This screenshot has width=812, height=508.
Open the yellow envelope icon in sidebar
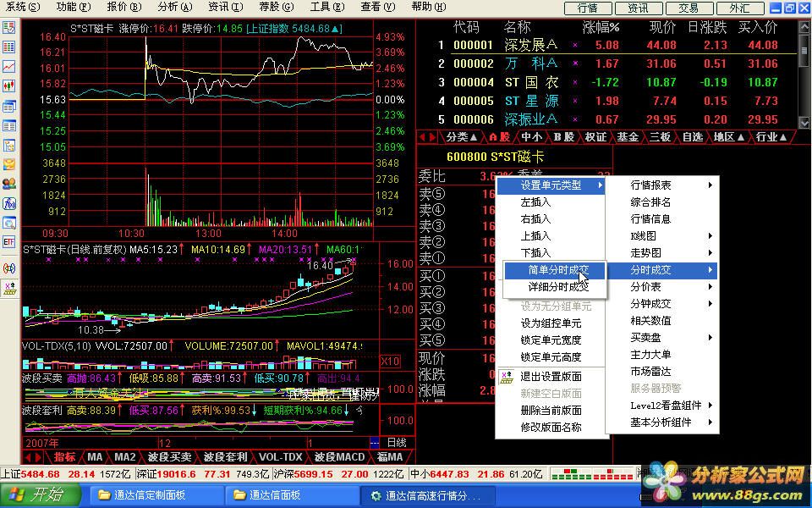coord(8,164)
